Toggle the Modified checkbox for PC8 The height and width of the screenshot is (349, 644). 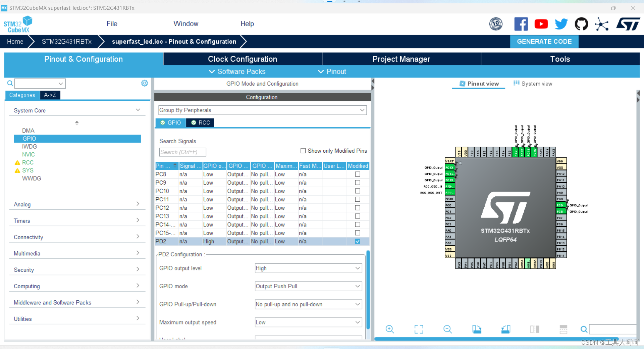(x=358, y=174)
